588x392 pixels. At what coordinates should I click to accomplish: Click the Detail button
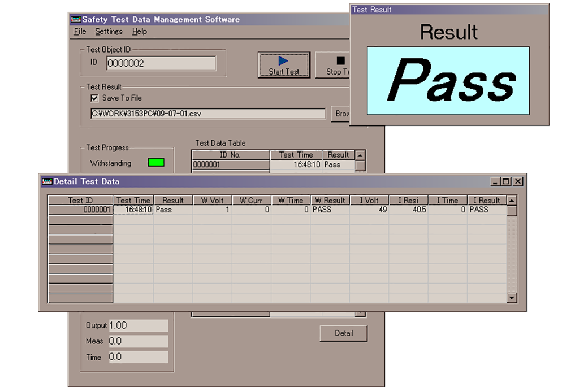click(343, 333)
